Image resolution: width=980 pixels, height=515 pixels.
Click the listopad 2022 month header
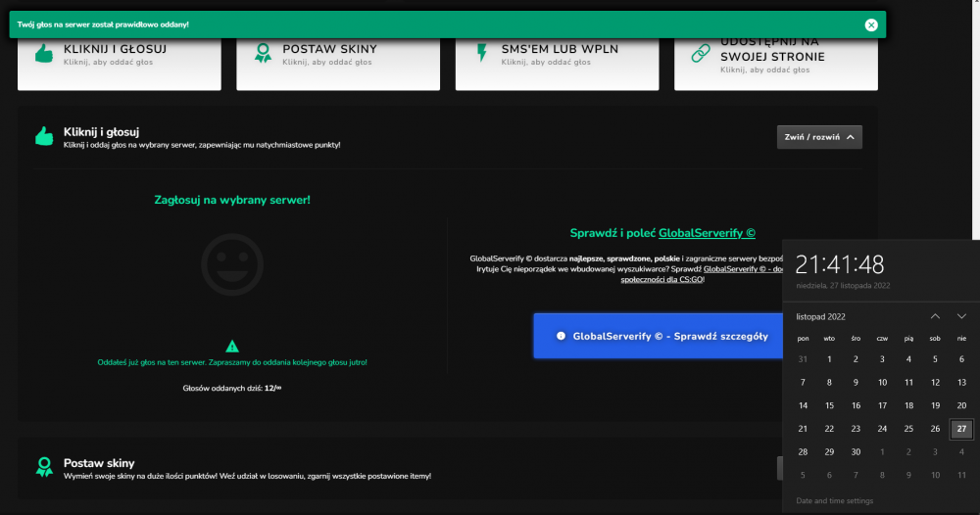[820, 316]
